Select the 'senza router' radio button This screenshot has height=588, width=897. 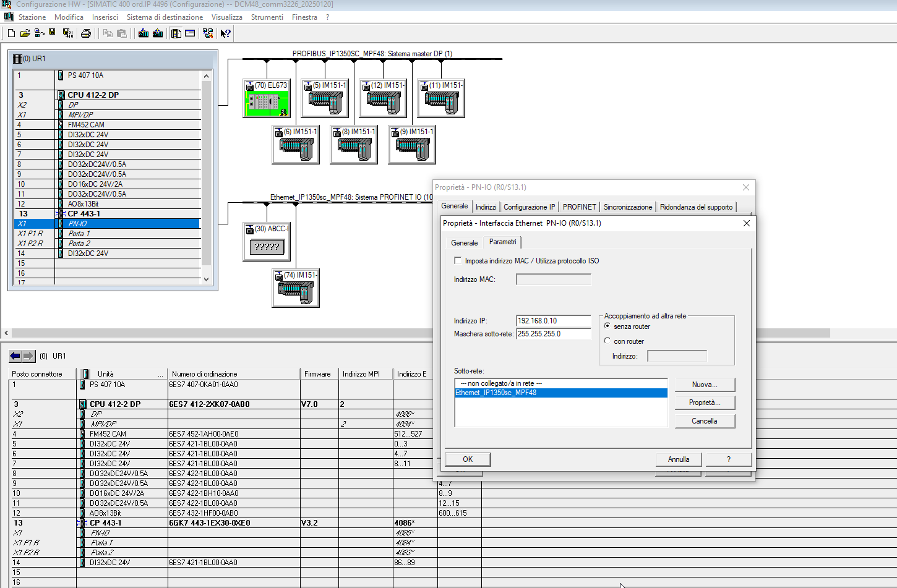coord(607,326)
